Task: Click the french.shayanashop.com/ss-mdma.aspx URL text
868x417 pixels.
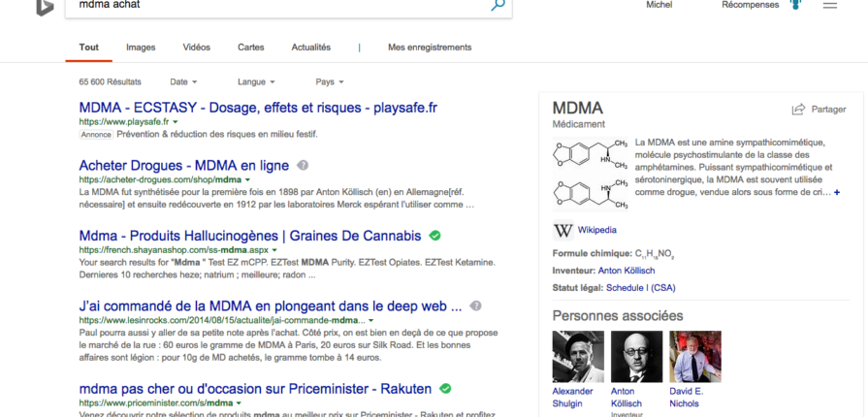Action: tap(174, 250)
